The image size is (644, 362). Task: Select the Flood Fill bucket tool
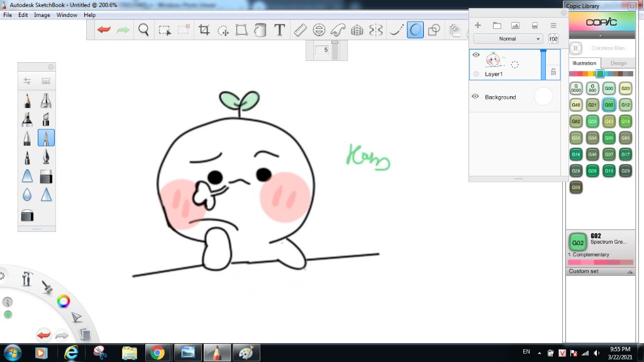[x=260, y=30]
